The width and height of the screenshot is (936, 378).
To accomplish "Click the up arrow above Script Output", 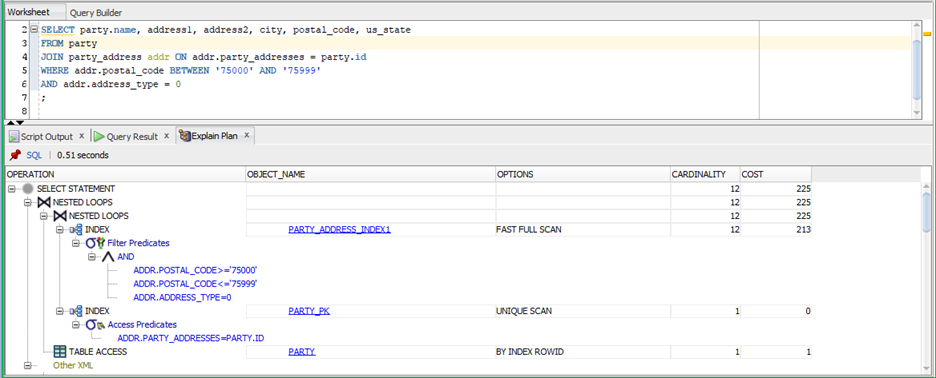I will pyautogui.click(x=10, y=122).
